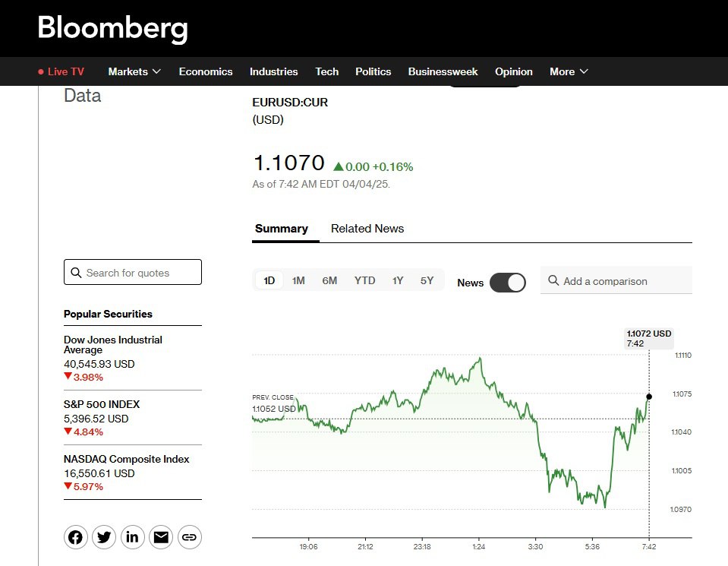
Task: Share by email envelope icon
Action: (x=161, y=538)
